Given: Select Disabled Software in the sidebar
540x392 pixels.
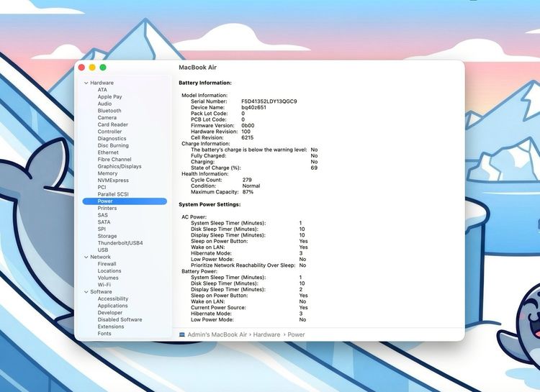Looking at the screenshot, I should click(120, 319).
